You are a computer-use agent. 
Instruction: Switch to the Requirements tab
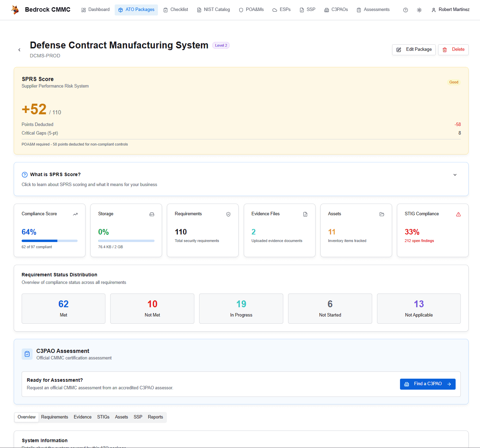[54, 417]
